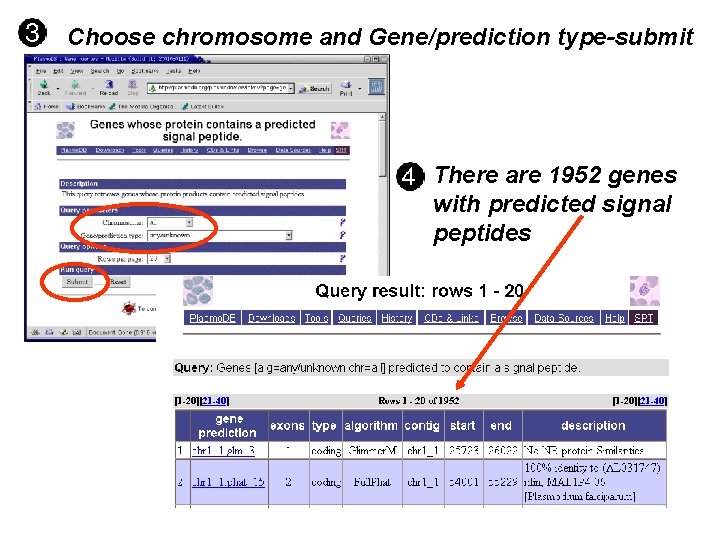This screenshot has height=540, width=720.
Task: Open the Print options dropdown arrow
Action: pyautogui.click(x=360, y=88)
